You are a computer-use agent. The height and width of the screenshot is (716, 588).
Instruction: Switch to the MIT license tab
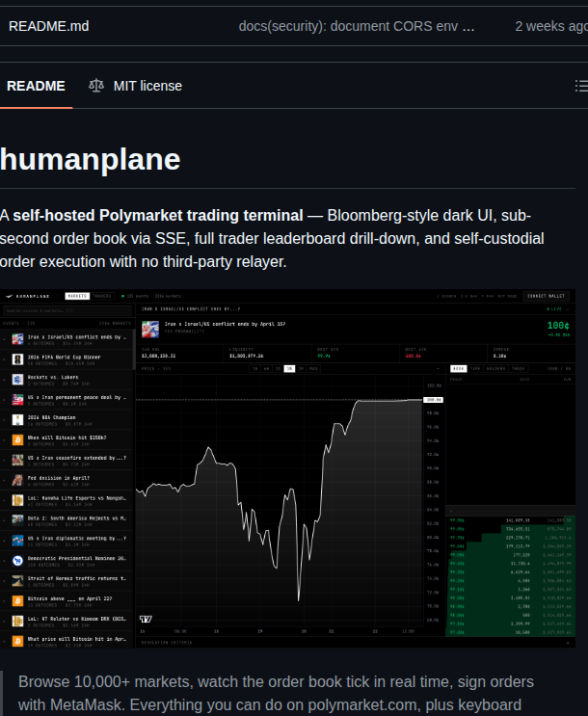135,86
